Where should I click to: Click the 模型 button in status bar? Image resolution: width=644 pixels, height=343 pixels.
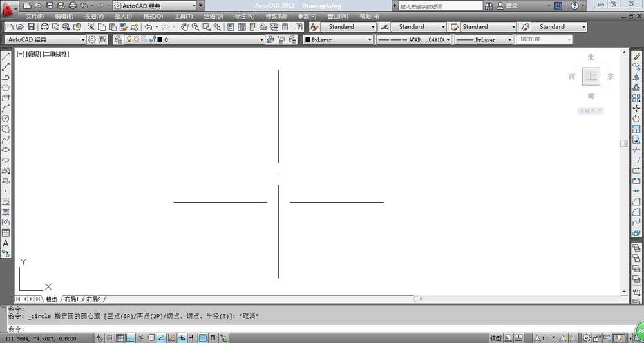coord(496,338)
